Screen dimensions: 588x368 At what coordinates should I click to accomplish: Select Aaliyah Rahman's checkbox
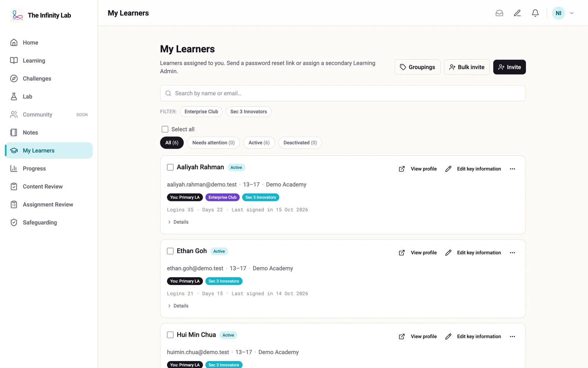pos(170,167)
